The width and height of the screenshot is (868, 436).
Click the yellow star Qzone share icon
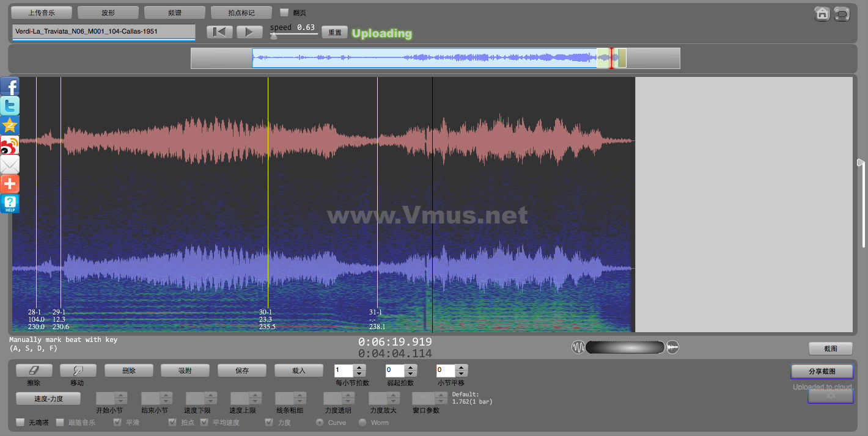click(10, 125)
